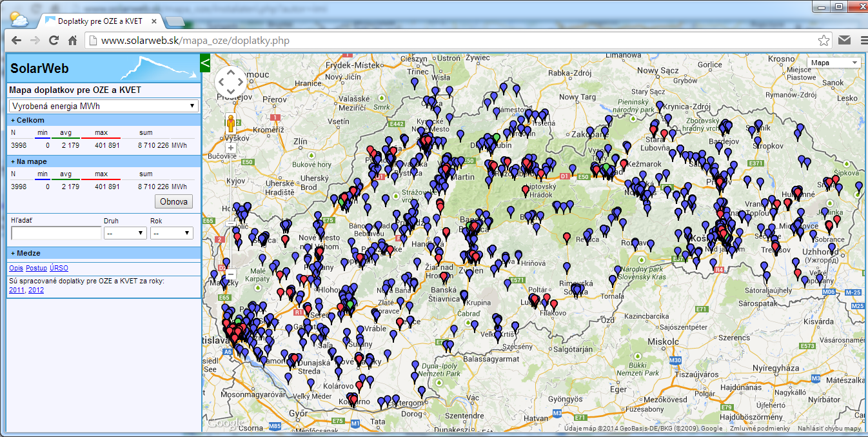The width and height of the screenshot is (868, 437).
Task: Open the Rok year dropdown
Action: click(x=171, y=233)
